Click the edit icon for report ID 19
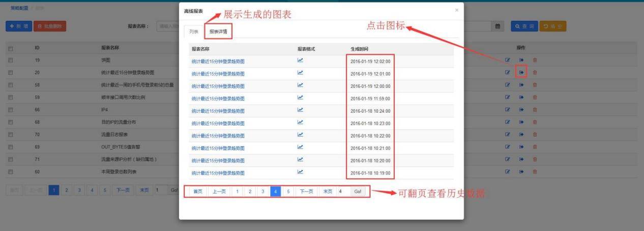 point(507,60)
